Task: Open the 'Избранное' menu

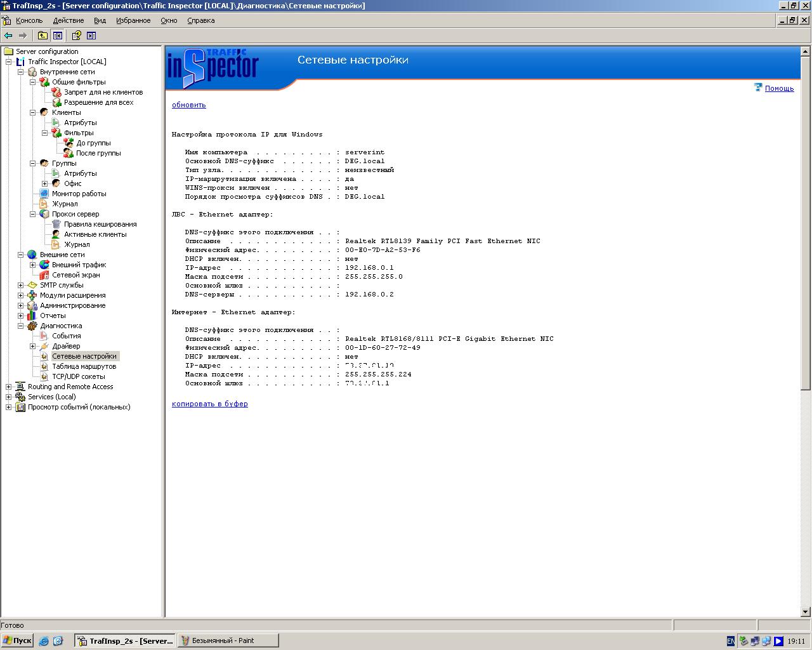Action: click(x=133, y=20)
